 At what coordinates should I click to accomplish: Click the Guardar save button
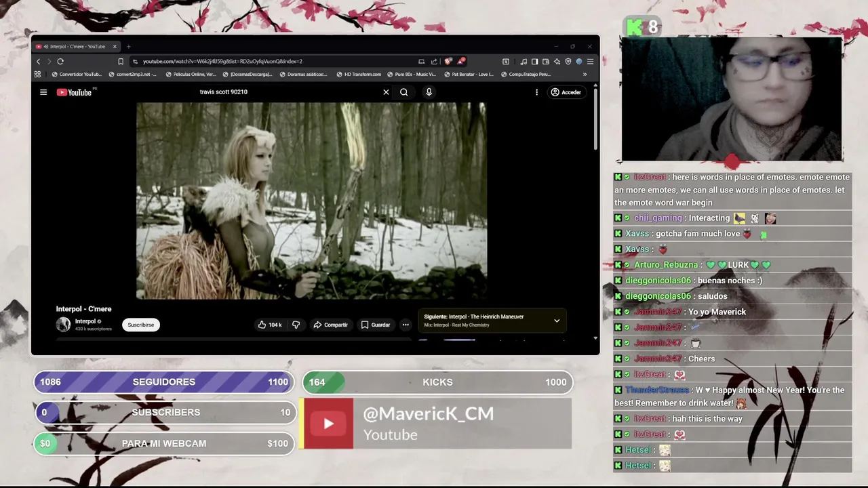click(375, 325)
